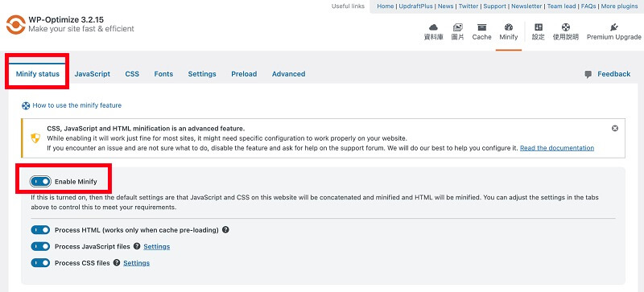
Task: Toggle the Enable Minify switch
Action: pos(40,181)
